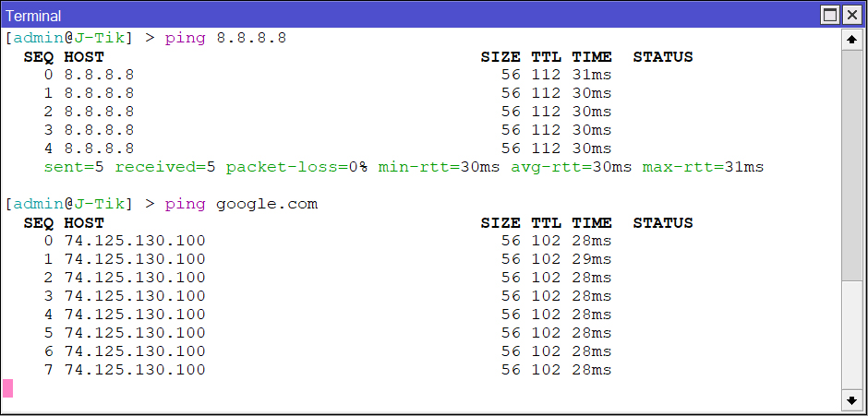868x416 pixels.
Task: Click the Terminal title bar text
Action: point(33,16)
